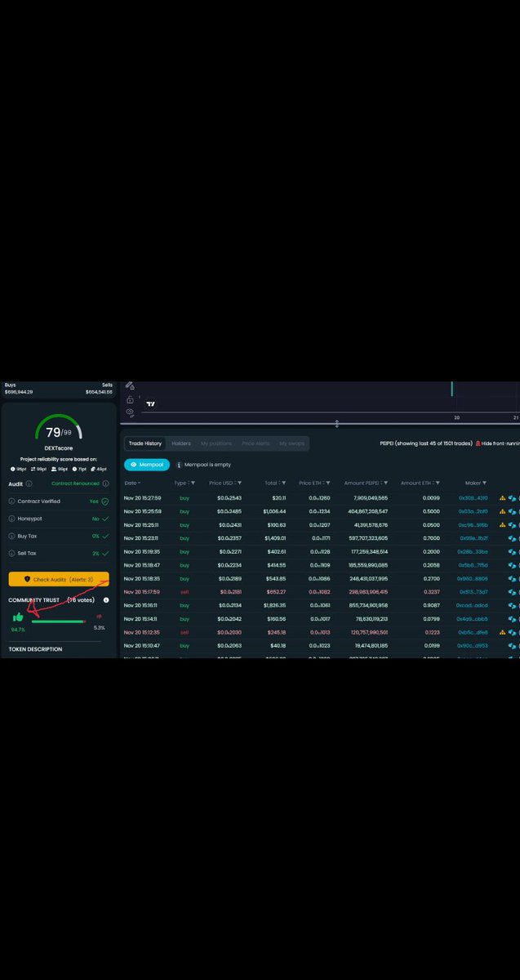Click the Contract Renounced label

pos(75,483)
